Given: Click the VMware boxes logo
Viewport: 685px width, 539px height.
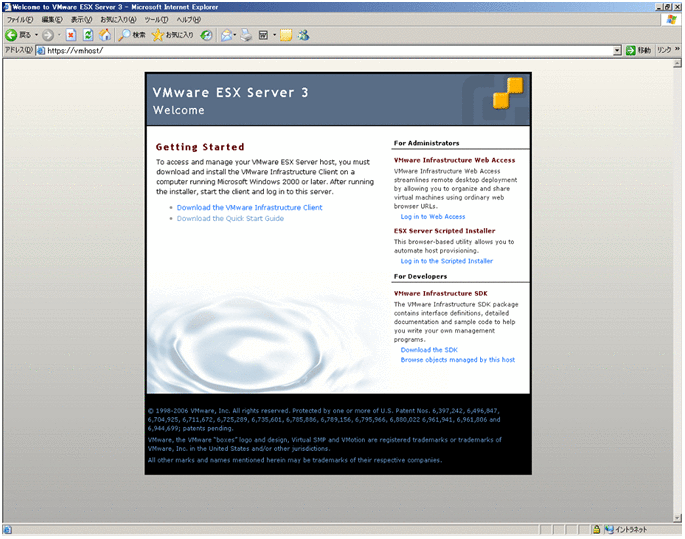Looking at the screenshot, I should tap(508, 93).
